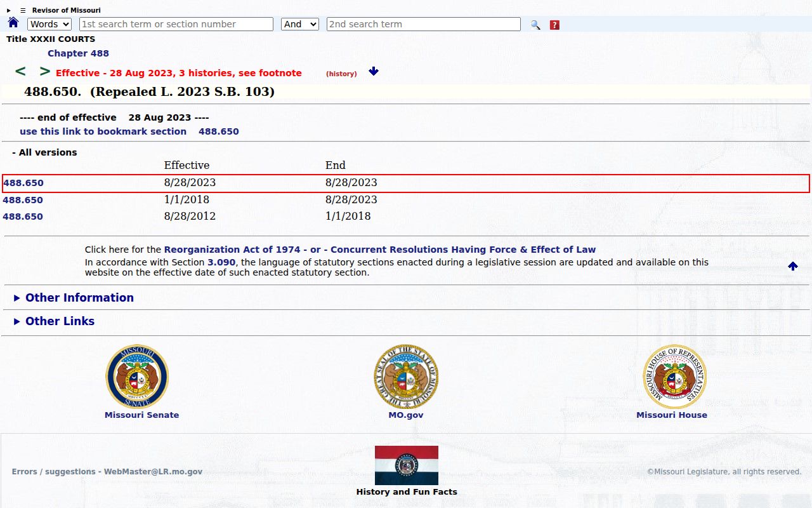The image size is (812, 508).
Task: Focus the 1st search term input field
Action: pyautogui.click(x=176, y=24)
